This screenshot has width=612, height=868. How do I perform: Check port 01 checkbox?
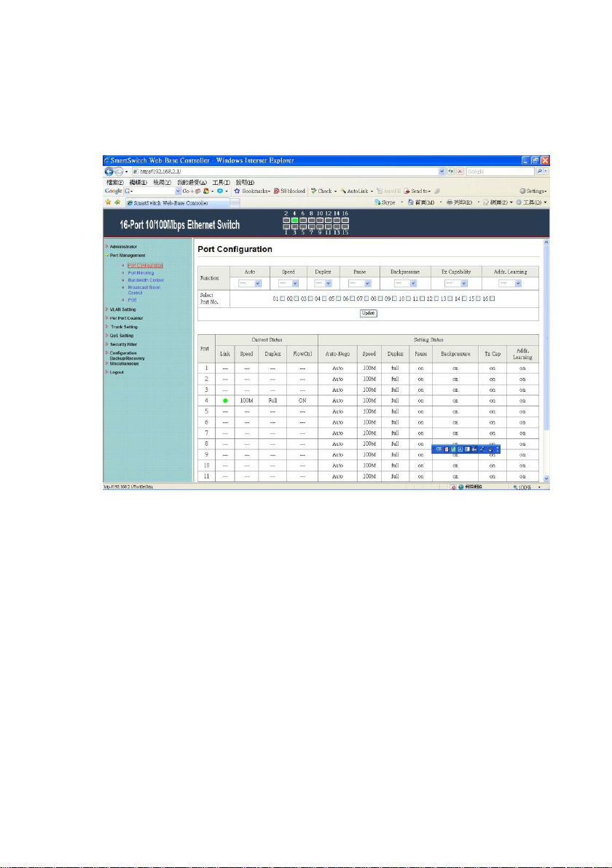point(283,299)
